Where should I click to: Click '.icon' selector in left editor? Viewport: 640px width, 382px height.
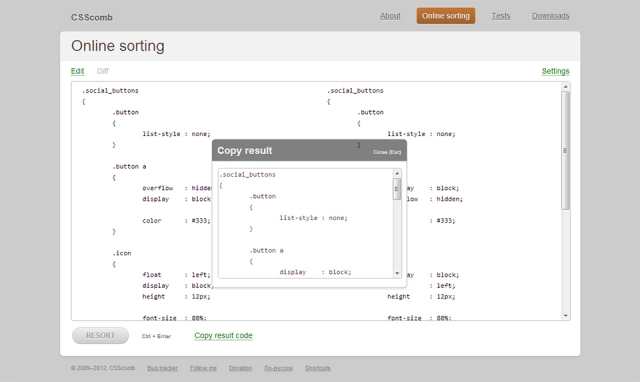point(122,253)
